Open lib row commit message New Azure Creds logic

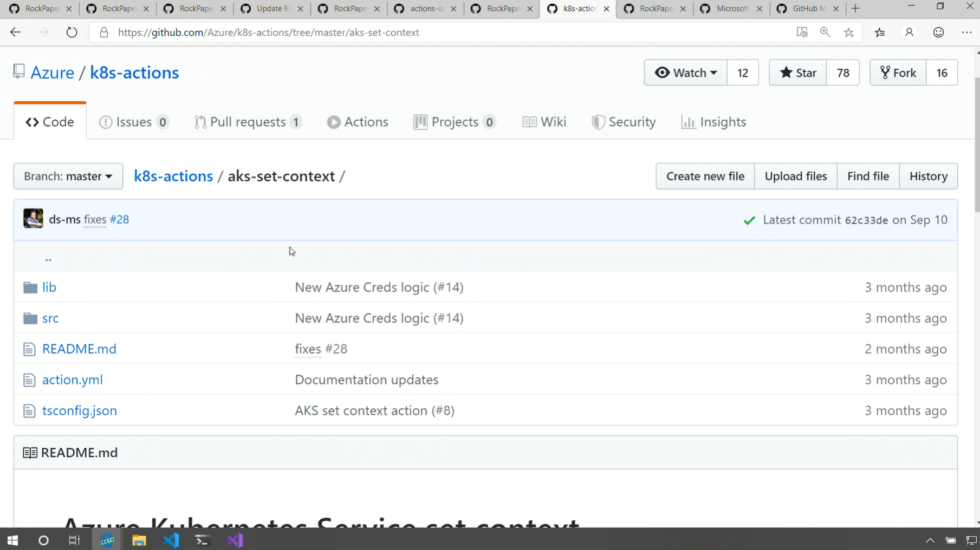tap(379, 287)
